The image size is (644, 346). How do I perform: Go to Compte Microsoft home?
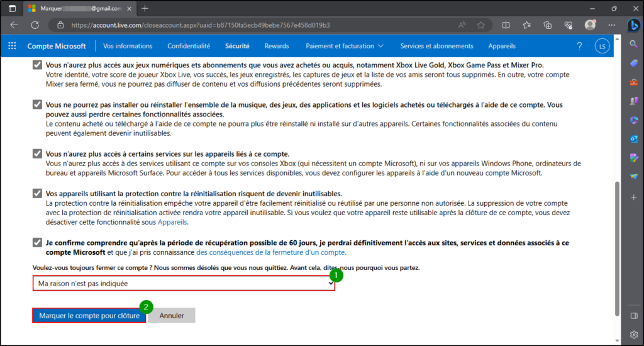pyautogui.click(x=57, y=46)
